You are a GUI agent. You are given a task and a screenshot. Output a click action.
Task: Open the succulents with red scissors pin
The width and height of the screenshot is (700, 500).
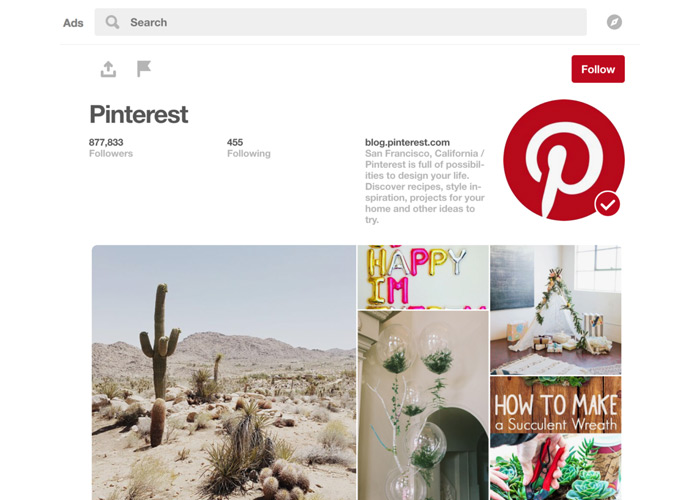(556, 467)
